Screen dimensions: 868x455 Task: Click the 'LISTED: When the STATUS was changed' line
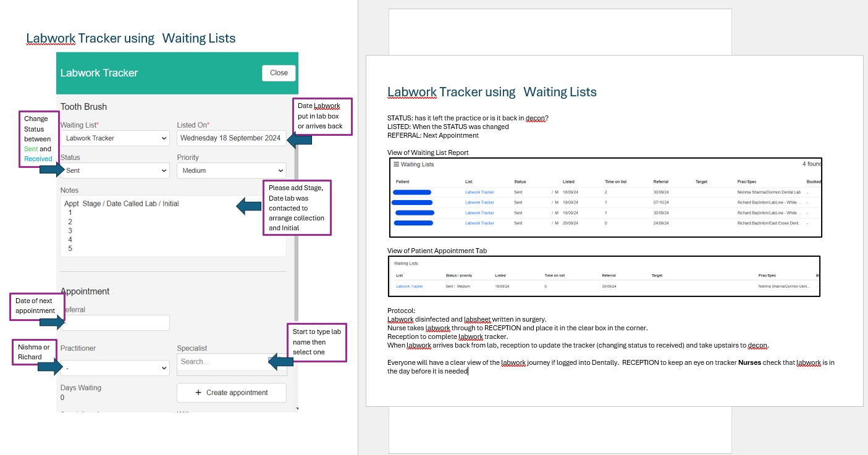point(448,127)
